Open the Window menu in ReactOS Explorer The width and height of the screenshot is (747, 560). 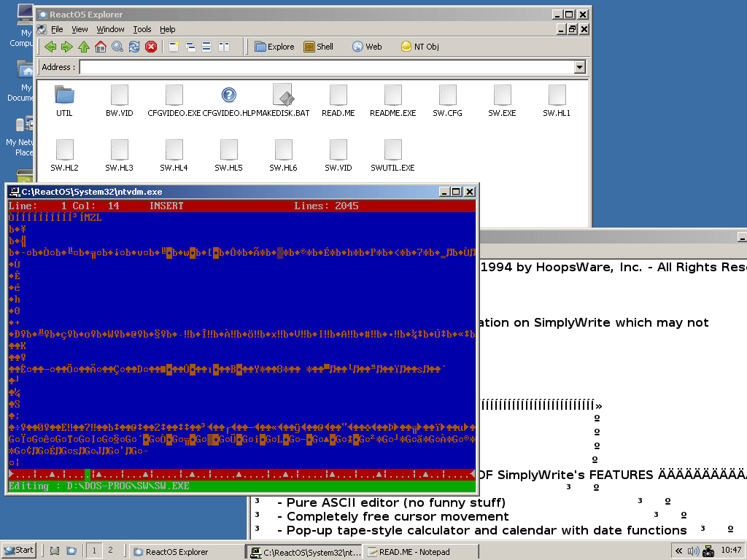point(111,29)
